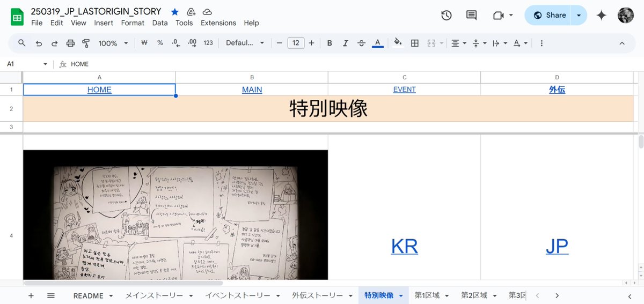The image size is (644, 304).
Task: Star the document title
Action: tap(175, 12)
